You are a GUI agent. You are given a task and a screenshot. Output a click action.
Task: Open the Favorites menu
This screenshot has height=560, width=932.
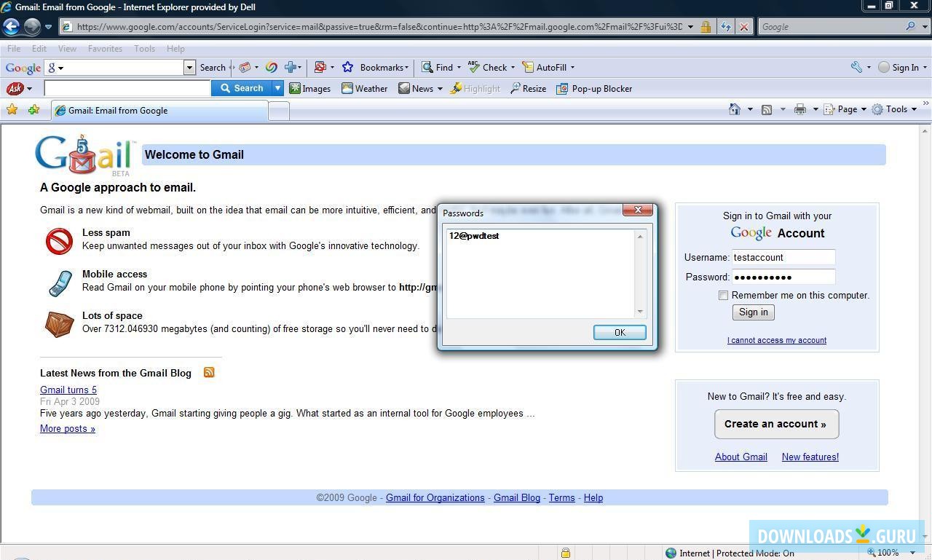105,49
